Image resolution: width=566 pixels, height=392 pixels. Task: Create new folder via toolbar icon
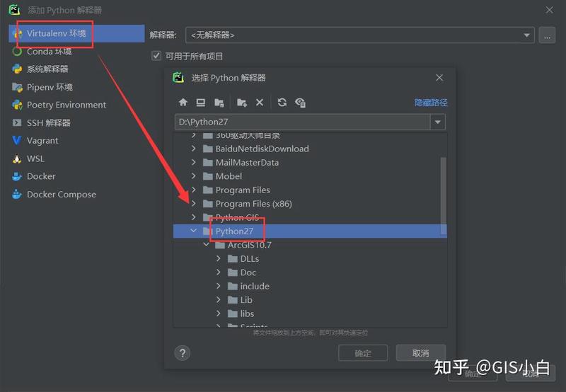coord(241,103)
